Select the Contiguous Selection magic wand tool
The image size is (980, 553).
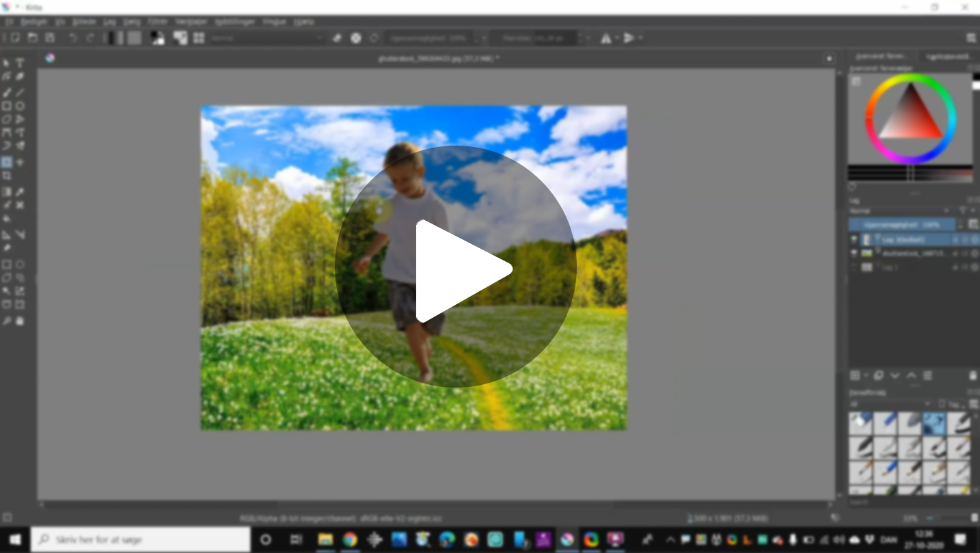coord(7,291)
